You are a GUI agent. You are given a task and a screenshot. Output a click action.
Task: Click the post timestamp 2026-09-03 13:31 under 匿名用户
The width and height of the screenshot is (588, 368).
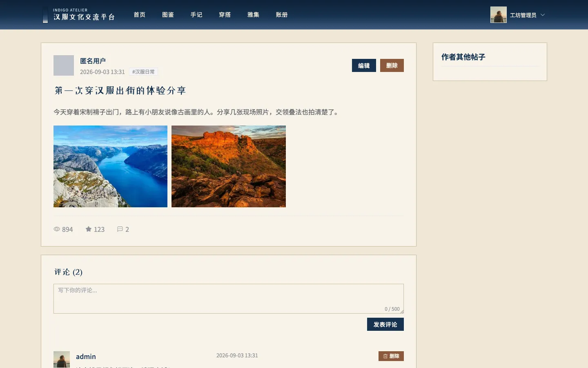point(102,72)
